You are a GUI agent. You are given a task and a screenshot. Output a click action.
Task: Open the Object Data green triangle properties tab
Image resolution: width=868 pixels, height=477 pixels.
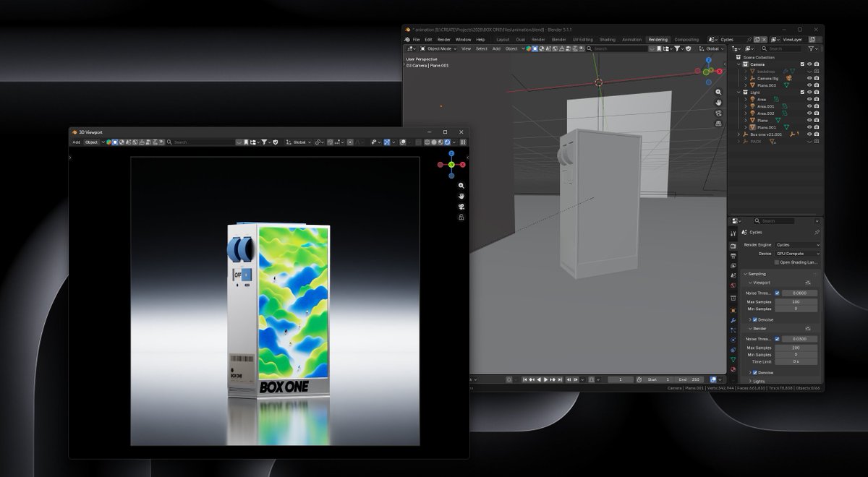click(x=733, y=359)
